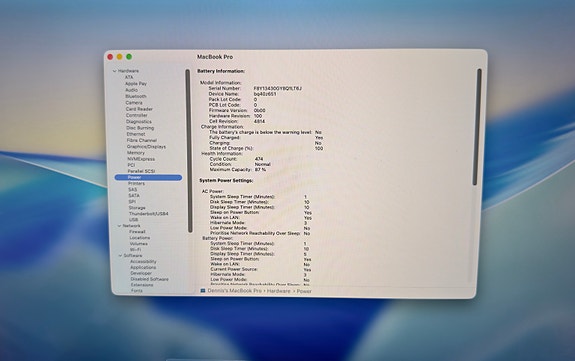Open Extensions under Software
This screenshot has width=575, height=361.
pyautogui.click(x=142, y=285)
